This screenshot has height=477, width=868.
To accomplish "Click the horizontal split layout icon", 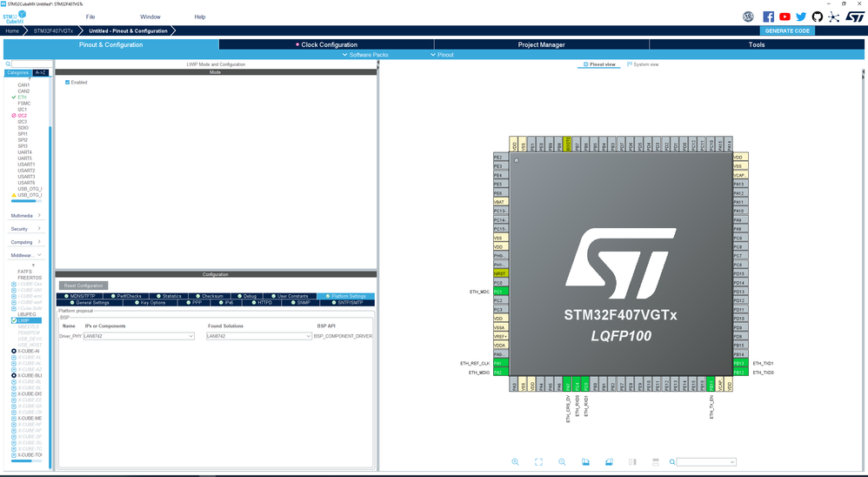I will [x=656, y=462].
